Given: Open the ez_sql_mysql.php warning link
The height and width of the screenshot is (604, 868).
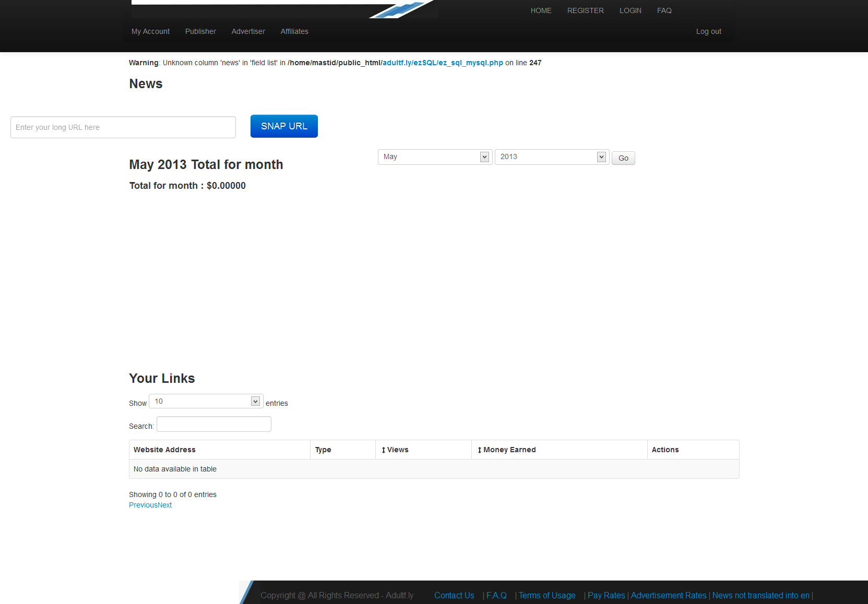Looking at the screenshot, I should point(443,63).
